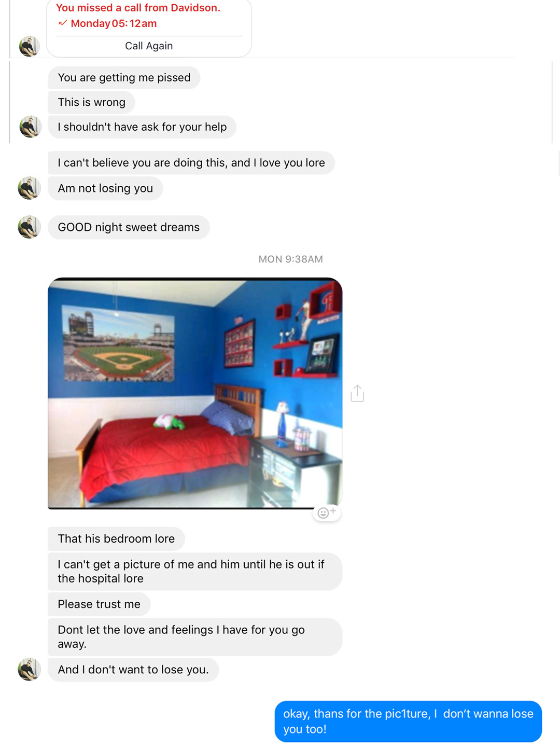Tap the share icon beside the bedroom photo
The width and height of the screenshot is (560, 747).
tap(357, 393)
